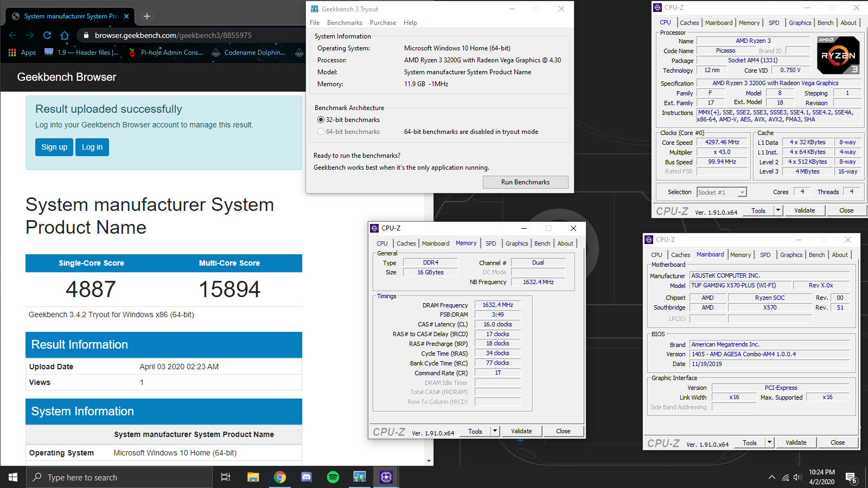Click the Views count value 1
The image size is (868, 488).
(142, 382)
